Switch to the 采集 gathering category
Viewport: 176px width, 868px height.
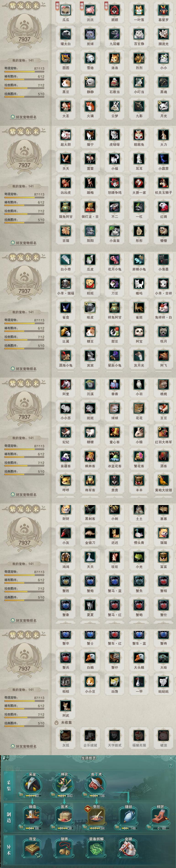9,785
